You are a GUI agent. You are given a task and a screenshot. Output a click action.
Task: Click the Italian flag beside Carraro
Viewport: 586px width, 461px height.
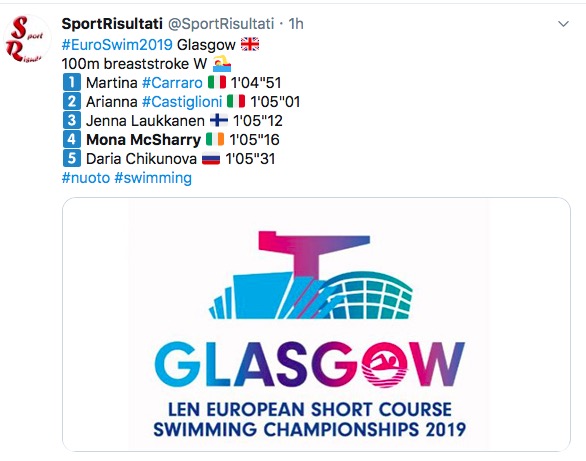tap(217, 82)
